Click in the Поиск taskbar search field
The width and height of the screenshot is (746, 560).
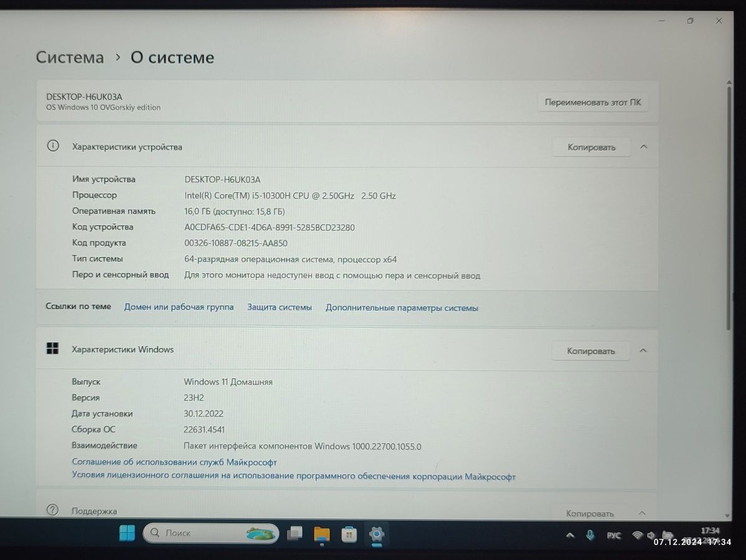tap(210, 533)
